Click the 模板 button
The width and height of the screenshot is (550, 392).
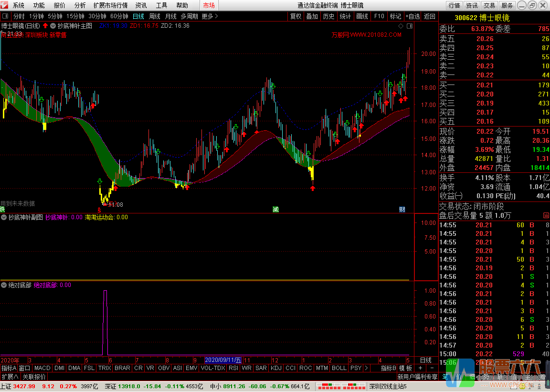tap(405, 368)
